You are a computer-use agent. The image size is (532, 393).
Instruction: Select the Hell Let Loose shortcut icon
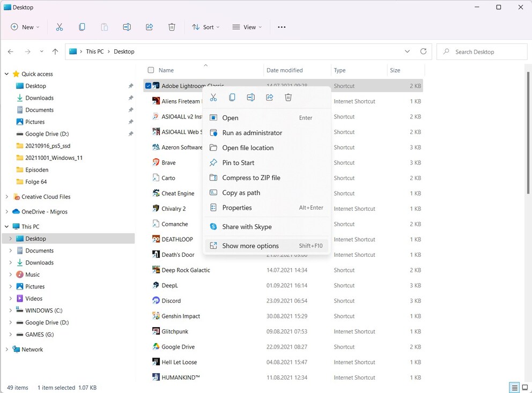point(156,362)
